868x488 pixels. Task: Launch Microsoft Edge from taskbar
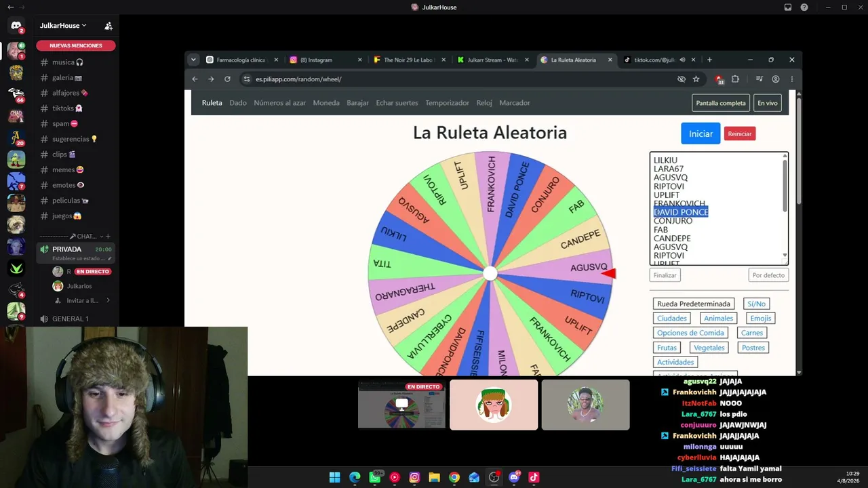point(355,477)
